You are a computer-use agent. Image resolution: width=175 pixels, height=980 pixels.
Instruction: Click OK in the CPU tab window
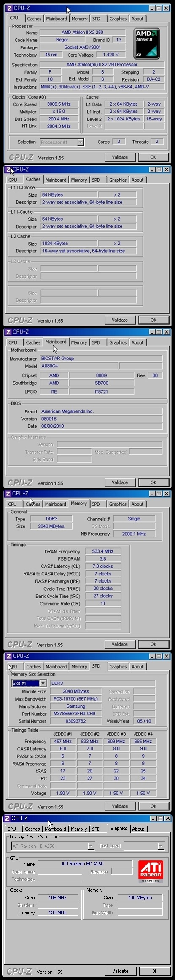153,157
